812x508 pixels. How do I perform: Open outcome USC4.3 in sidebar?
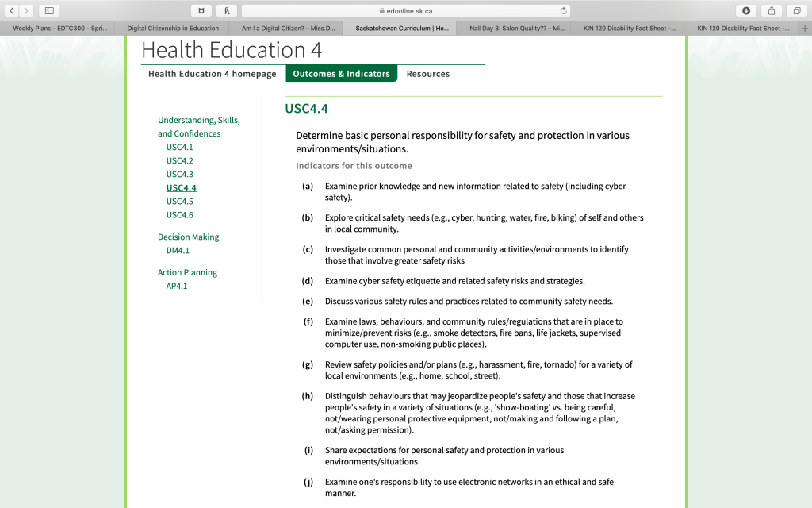pos(179,174)
